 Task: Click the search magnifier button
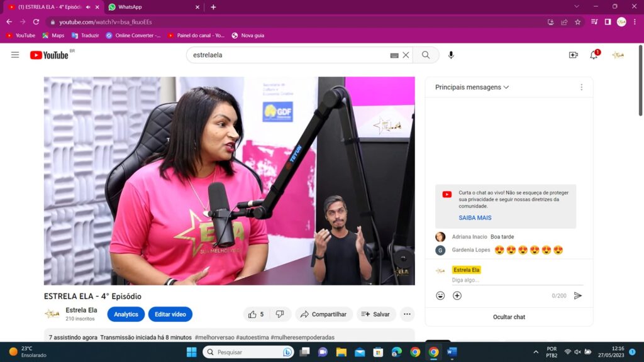426,55
